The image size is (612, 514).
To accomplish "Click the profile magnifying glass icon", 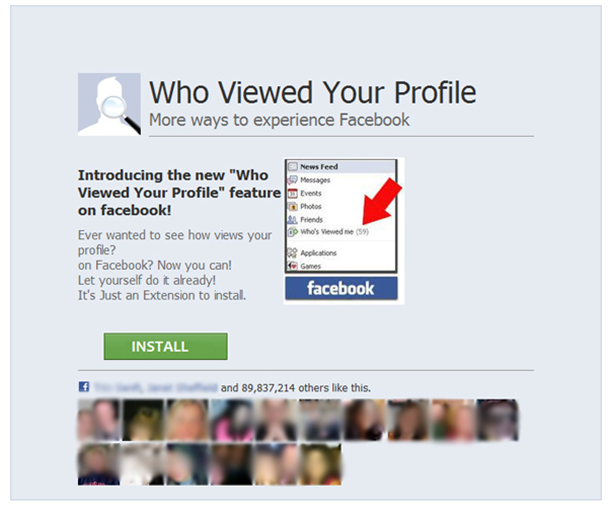I will 109,104.
